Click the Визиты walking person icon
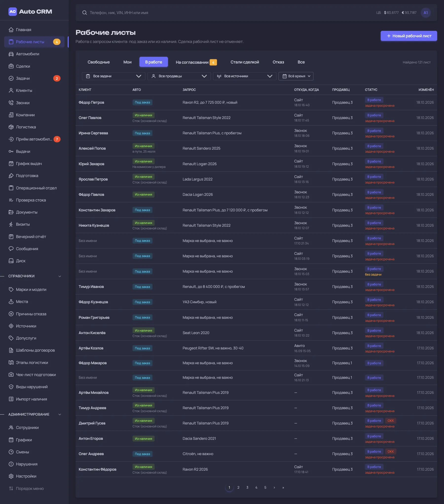This screenshot has height=504, width=444. coord(11,224)
